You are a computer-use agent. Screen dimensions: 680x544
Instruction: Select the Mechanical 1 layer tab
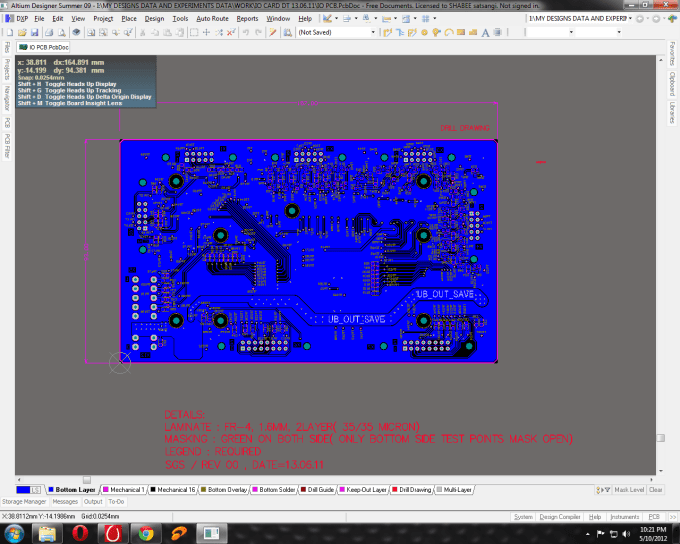point(124,490)
